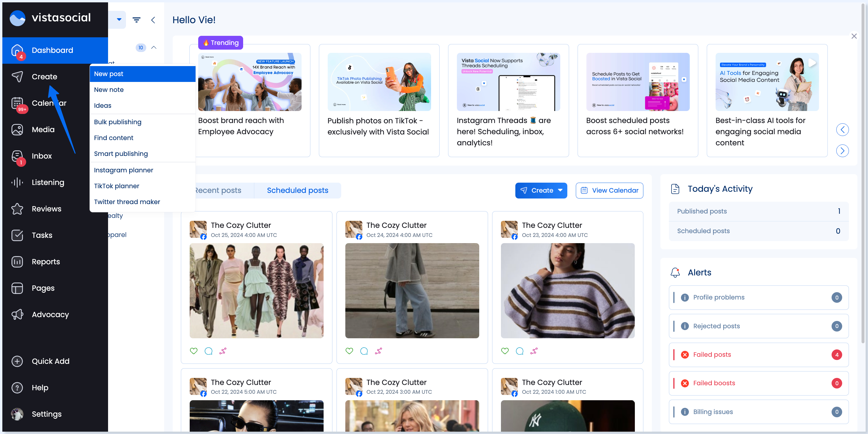Open the Pages layout icon
Viewport: 868px width, 434px height.
coord(17,288)
